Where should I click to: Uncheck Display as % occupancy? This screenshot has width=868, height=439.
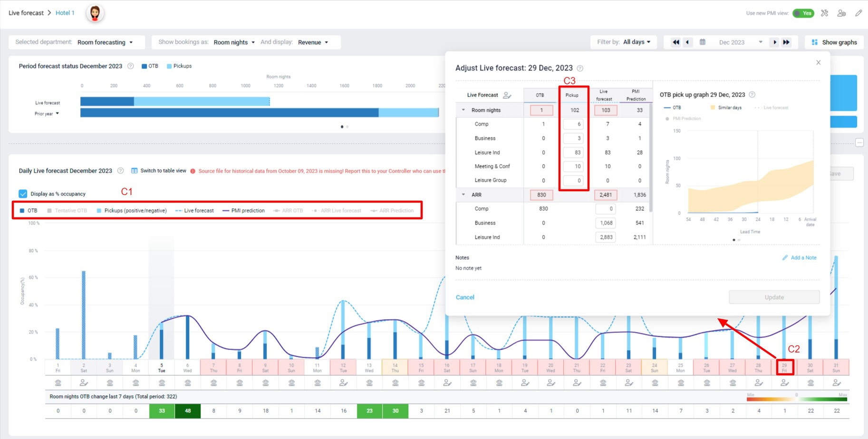(x=22, y=194)
